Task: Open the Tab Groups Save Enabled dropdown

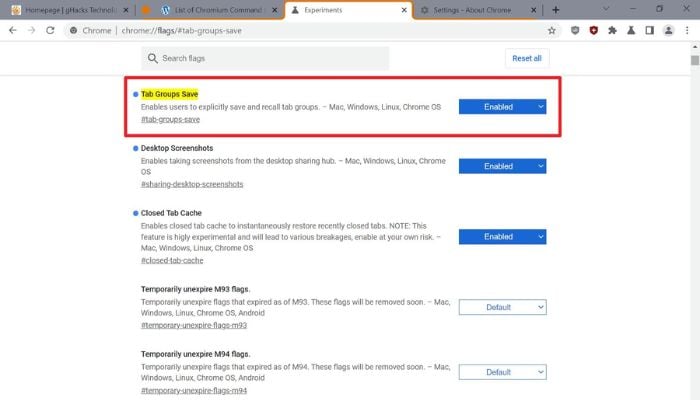Action: [502, 106]
